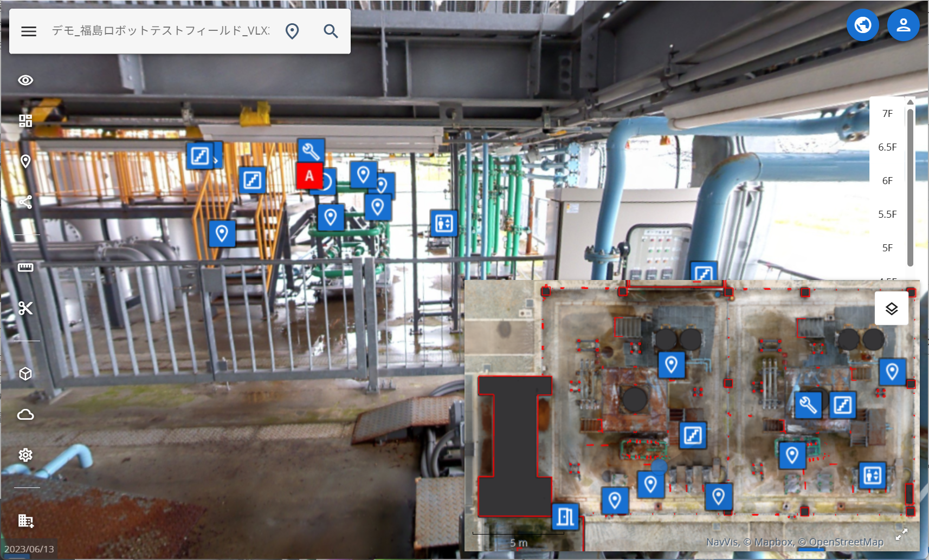Viewport: 929px width, 560px height.
Task: Select the scissors crop tool
Action: coord(25,308)
